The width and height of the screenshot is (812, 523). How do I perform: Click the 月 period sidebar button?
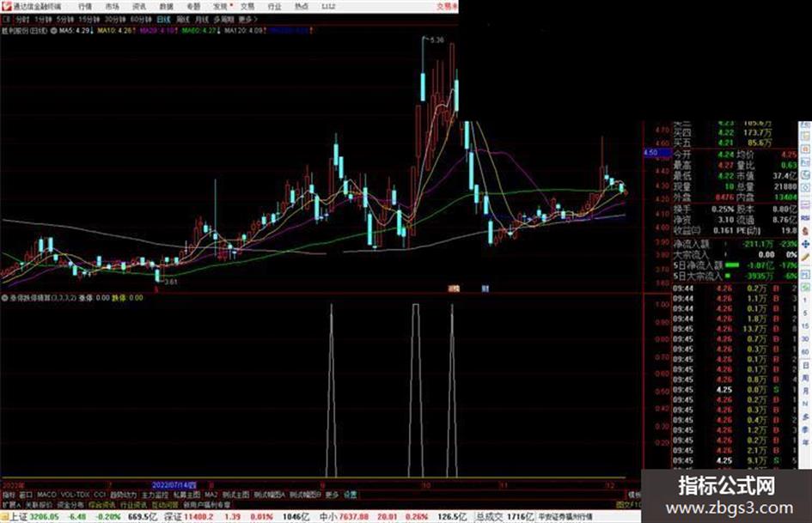[x=805, y=392]
